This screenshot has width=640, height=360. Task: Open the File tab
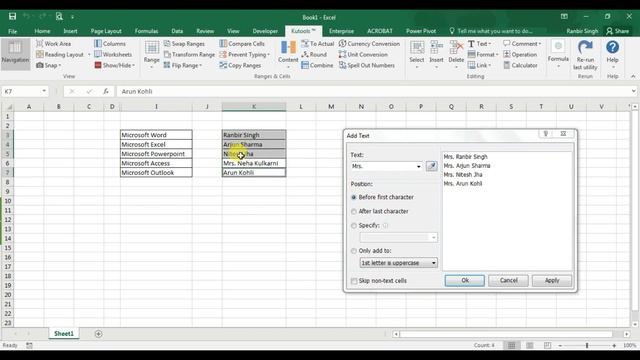[13, 31]
